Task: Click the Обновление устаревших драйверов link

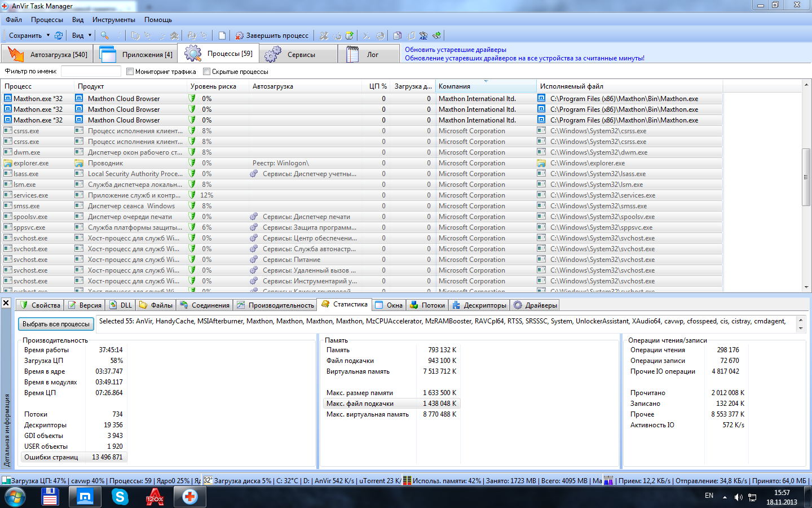Action: click(x=524, y=58)
